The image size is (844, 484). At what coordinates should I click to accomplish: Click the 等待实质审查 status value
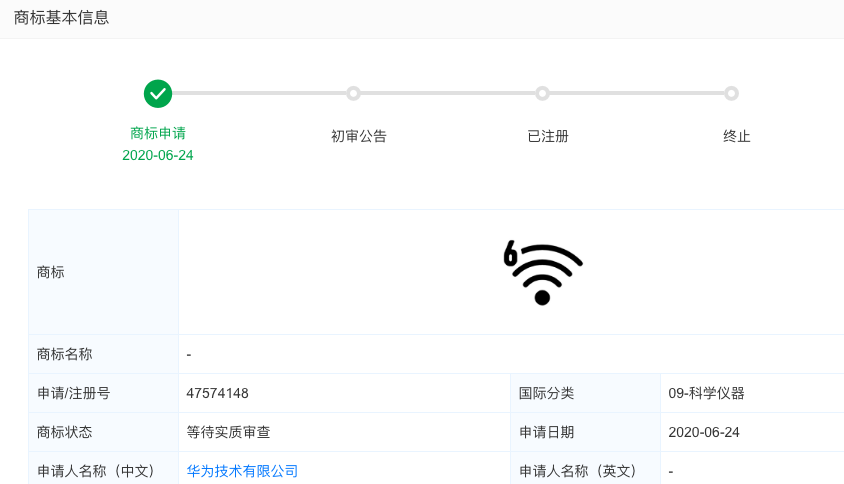(228, 432)
